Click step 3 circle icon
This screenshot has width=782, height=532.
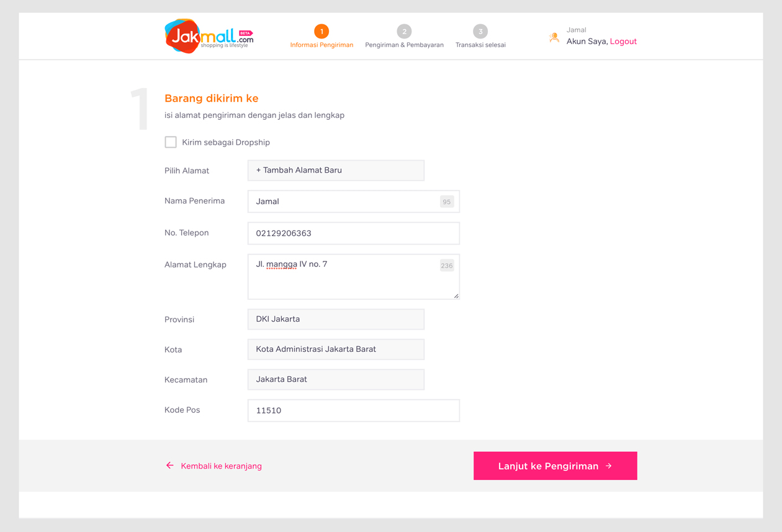pos(480,31)
